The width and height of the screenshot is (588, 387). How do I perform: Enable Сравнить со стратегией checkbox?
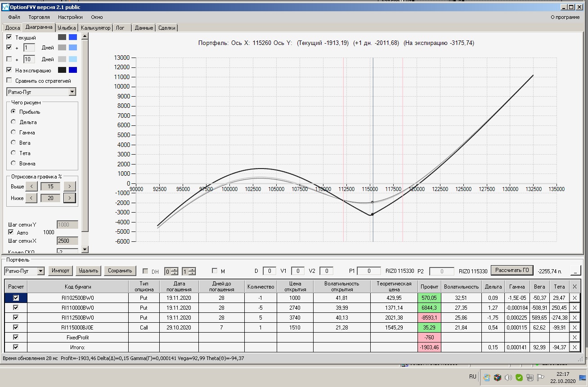point(9,80)
